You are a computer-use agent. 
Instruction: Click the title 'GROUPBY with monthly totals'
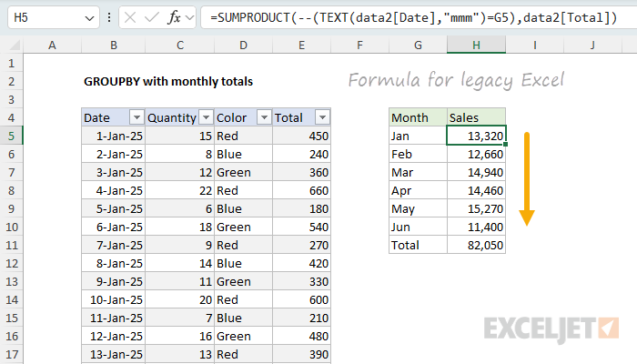(168, 81)
